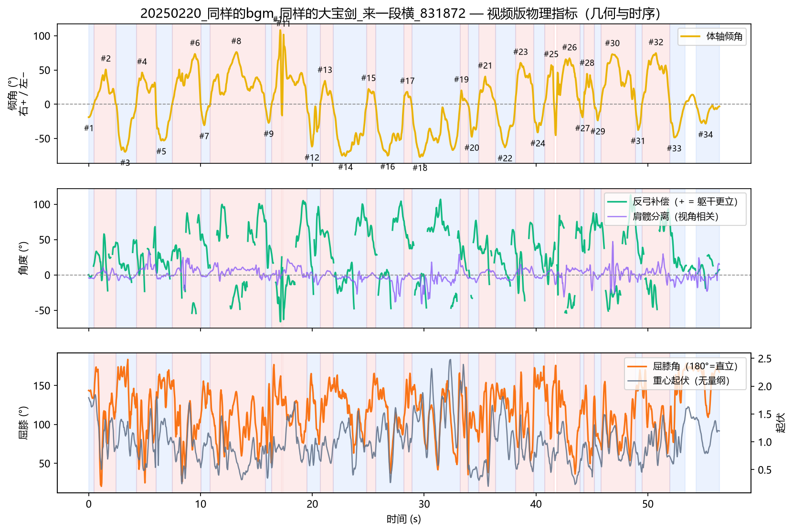Click the 2.0 tick on the 起伏 axis
Viewport: 793px width, 532px height.
764,386
